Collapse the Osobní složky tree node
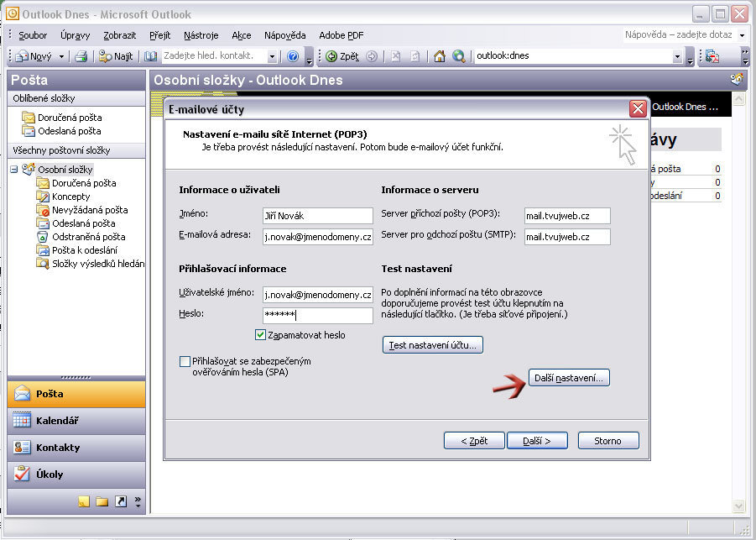This screenshot has width=756, height=540. point(14,170)
